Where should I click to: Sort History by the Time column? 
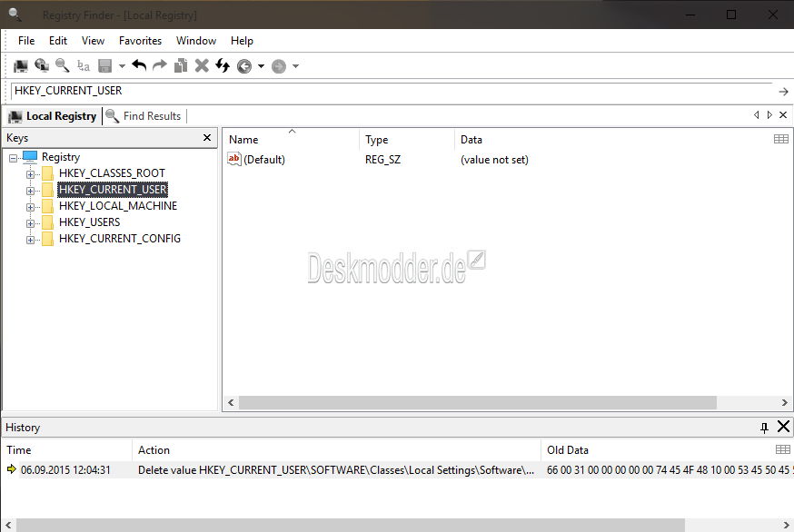click(x=67, y=450)
